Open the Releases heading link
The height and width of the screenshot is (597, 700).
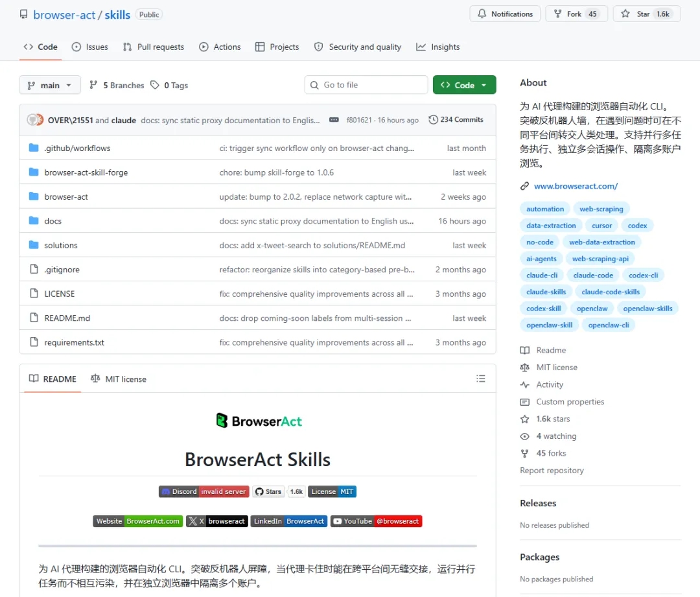(x=538, y=503)
